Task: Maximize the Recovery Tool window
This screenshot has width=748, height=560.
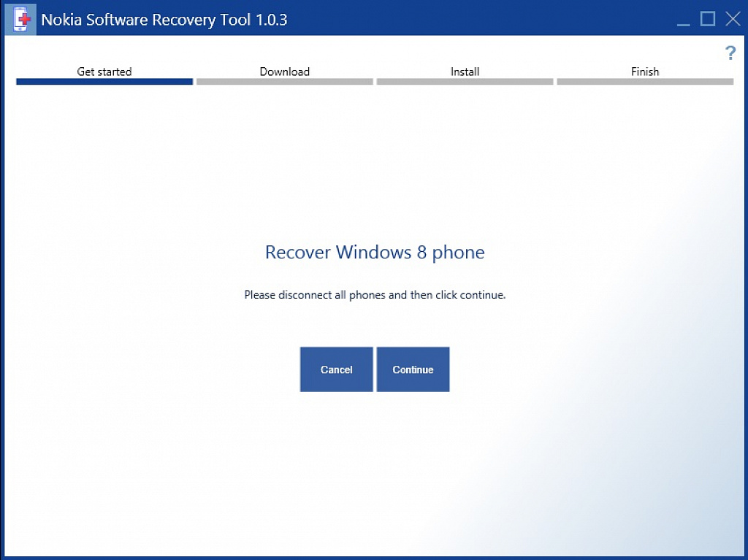Action: click(x=707, y=19)
